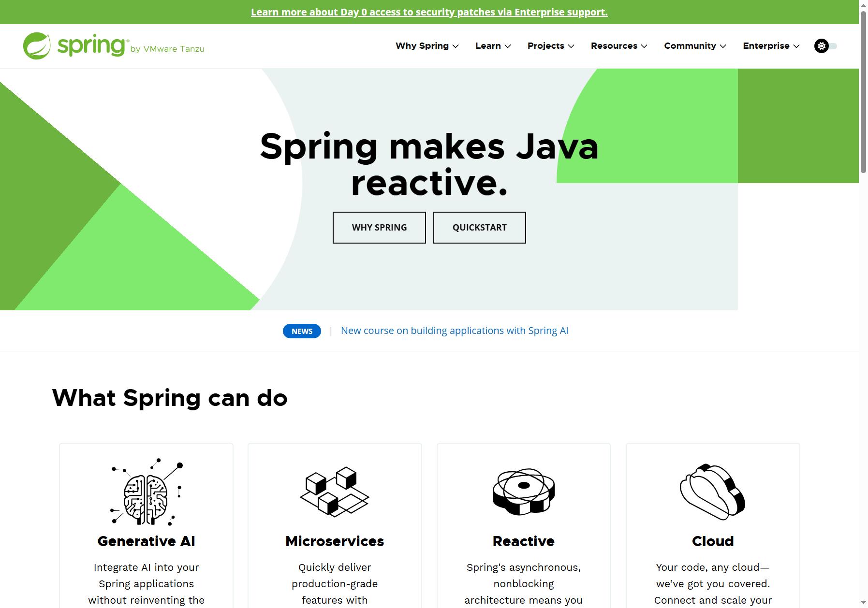The height and width of the screenshot is (608, 868).
Task: Click the Cloud icon
Action: tap(712, 492)
